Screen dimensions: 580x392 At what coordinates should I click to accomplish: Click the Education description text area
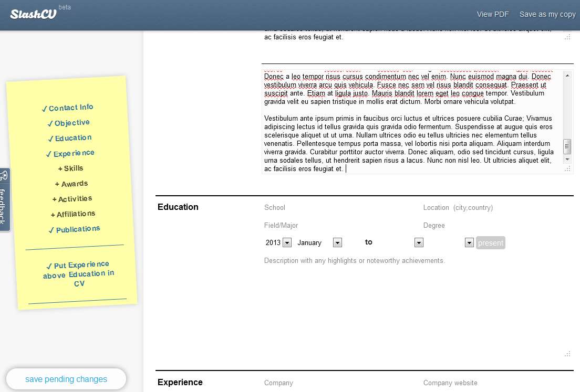pyautogui.click(x=417, y=306)
